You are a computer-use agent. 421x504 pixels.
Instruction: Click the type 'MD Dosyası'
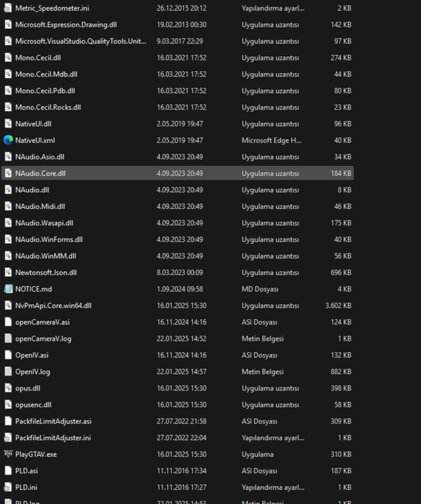(260, 289)
